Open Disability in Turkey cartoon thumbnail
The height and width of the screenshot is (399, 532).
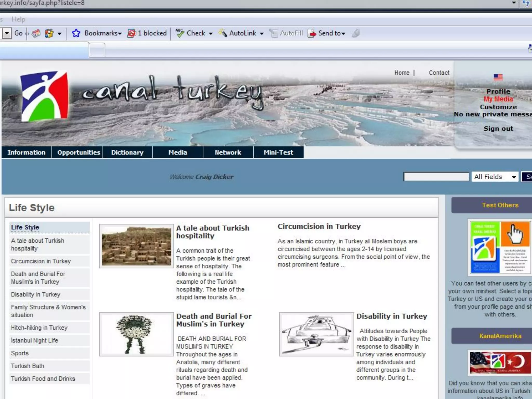[316, 334]
